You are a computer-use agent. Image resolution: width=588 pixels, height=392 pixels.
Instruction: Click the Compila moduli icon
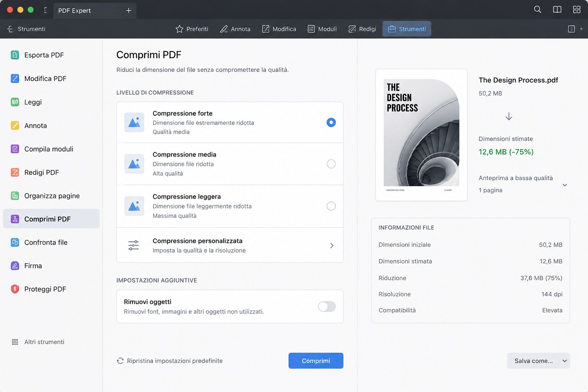point(15,149)
